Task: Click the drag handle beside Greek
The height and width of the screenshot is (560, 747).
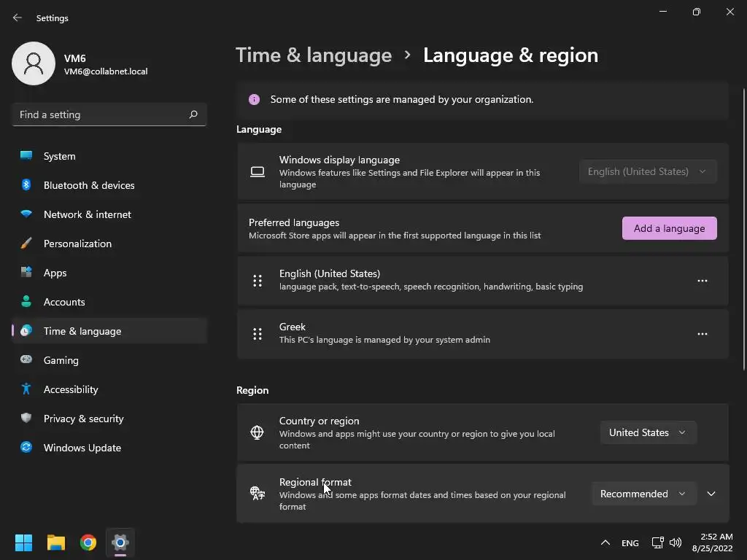Action: point(258,334)
